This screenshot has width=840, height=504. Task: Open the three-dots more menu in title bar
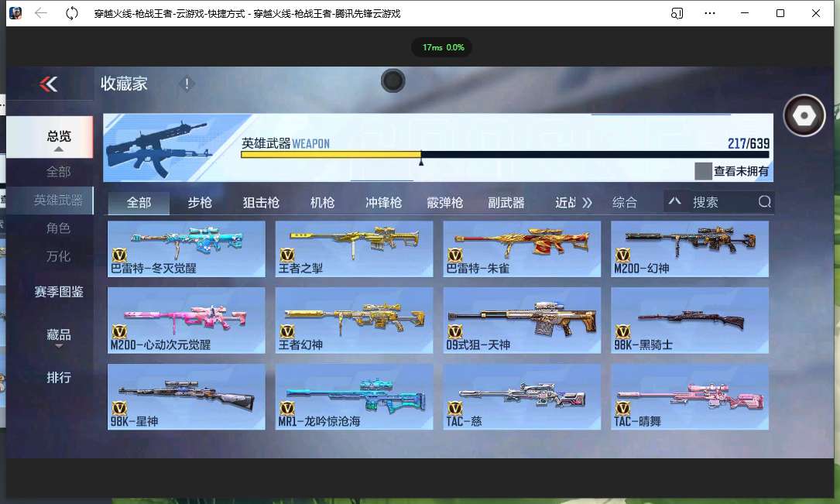710,13
